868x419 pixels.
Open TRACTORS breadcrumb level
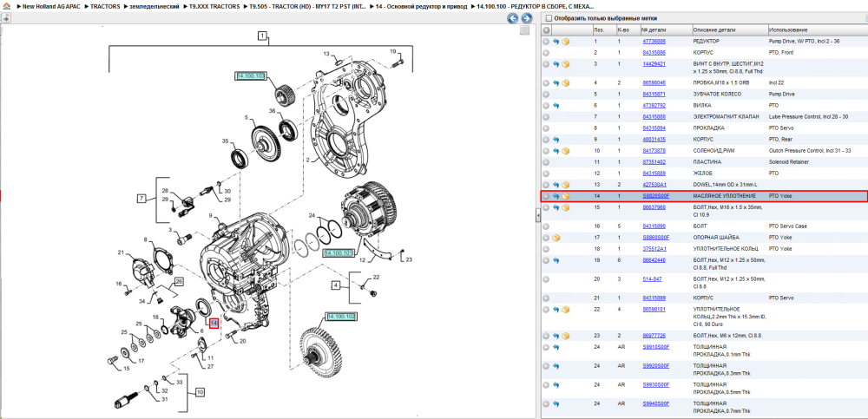[x=105, y=7]
